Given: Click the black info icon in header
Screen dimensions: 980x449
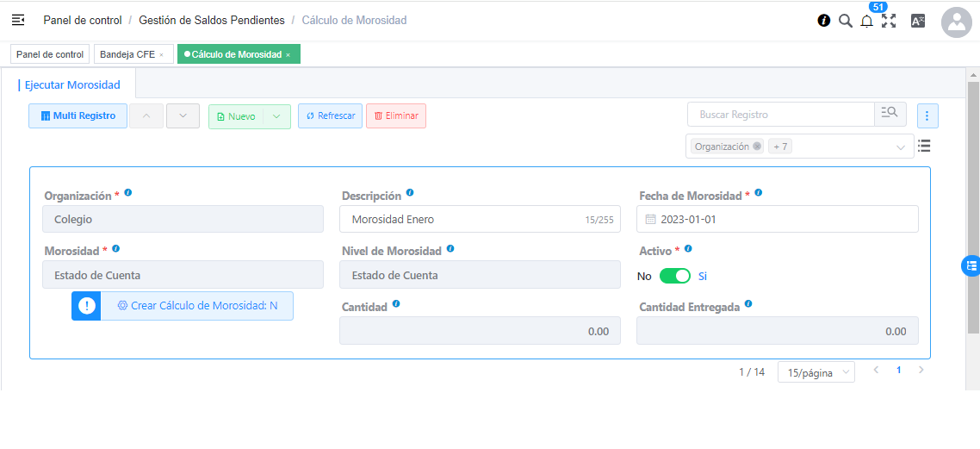Looking at the screenshot, I should tap(824, 21).
